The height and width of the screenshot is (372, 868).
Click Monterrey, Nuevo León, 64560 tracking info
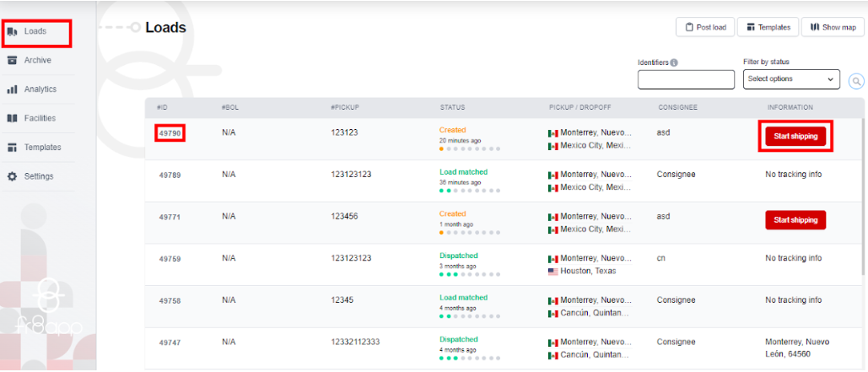(x=797, y=348)
